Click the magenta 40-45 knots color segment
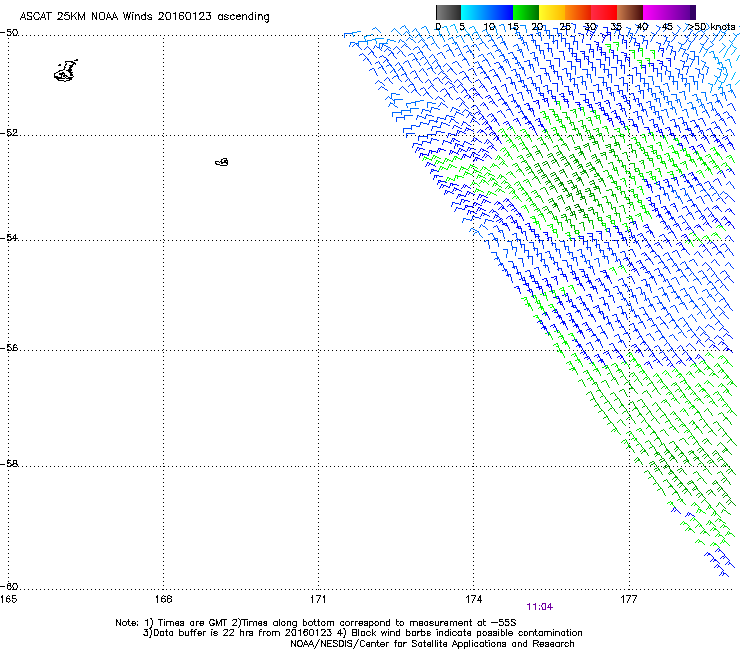Viewport: 740px width, 650px height. tap(656, 12)
